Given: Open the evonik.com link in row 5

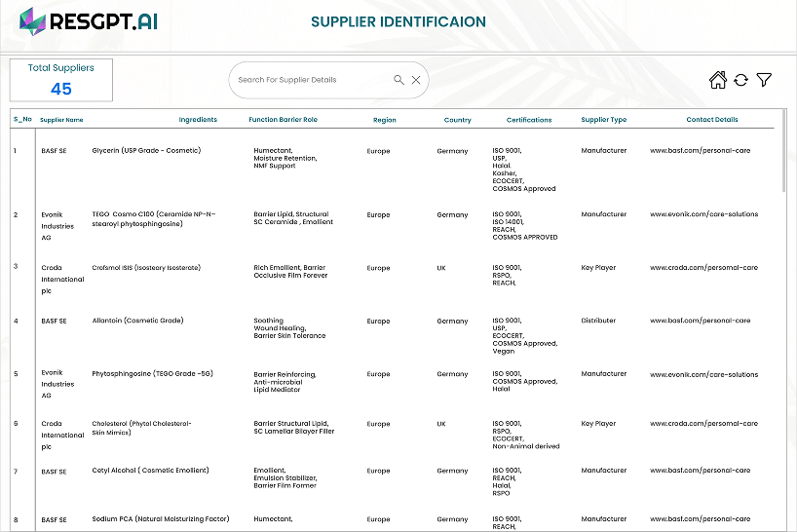Looking at the screenshot, I should 704,374.
